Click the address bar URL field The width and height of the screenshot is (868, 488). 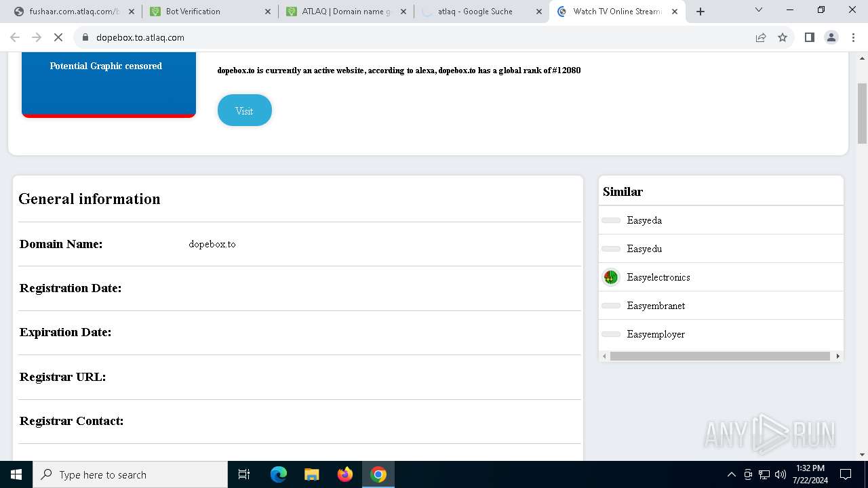pos(420,37)
